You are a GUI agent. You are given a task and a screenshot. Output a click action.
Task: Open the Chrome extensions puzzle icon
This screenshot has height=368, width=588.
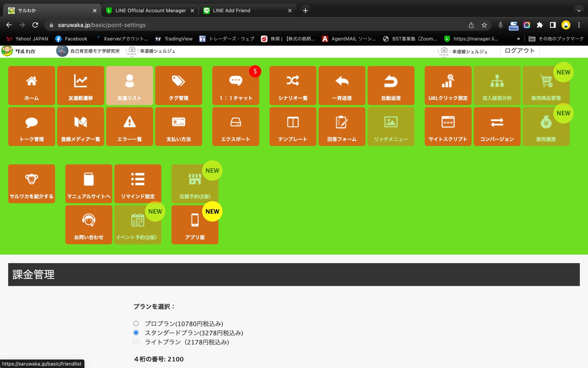540,25
